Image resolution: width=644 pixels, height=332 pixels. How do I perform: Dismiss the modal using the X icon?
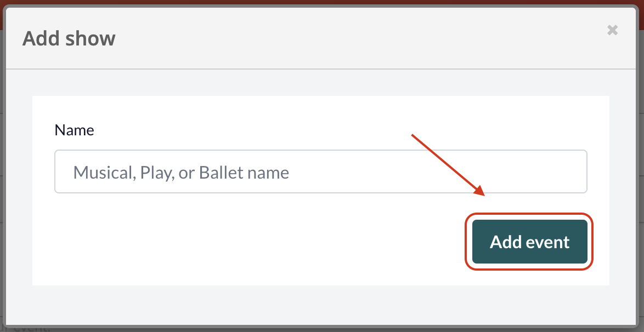[612, 30]
